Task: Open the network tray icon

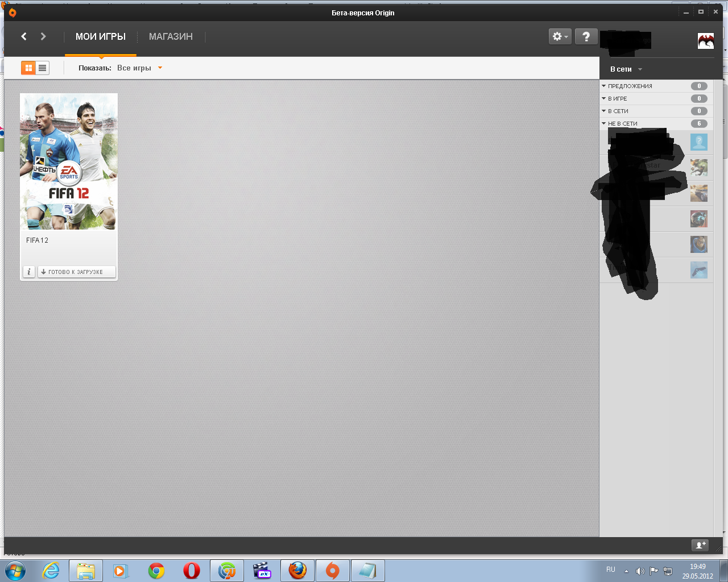Action: (x=668, y=571)
